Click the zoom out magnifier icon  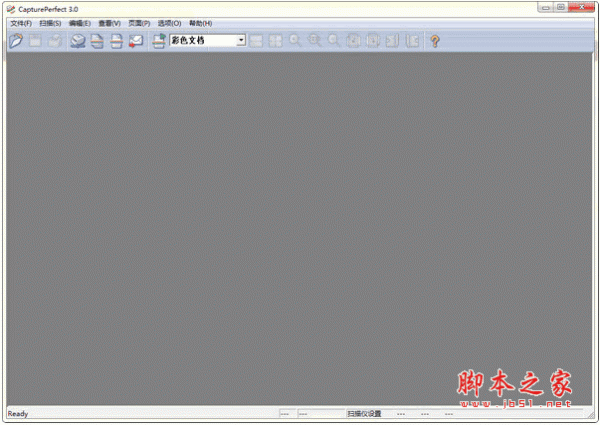click(334, 41)
